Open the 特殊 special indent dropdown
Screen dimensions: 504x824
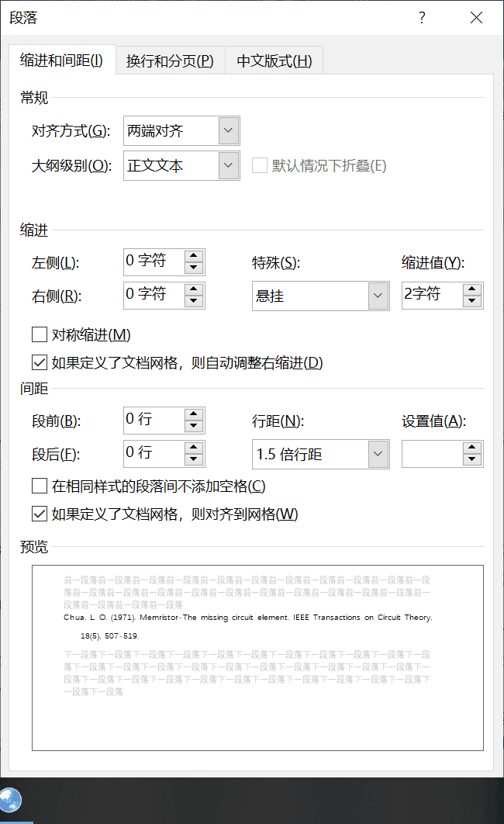378,296
